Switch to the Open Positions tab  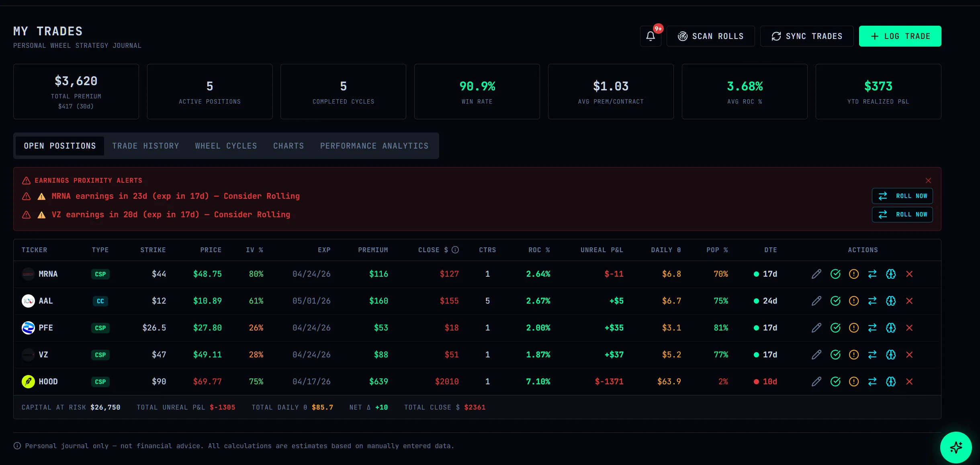[60, 146]
